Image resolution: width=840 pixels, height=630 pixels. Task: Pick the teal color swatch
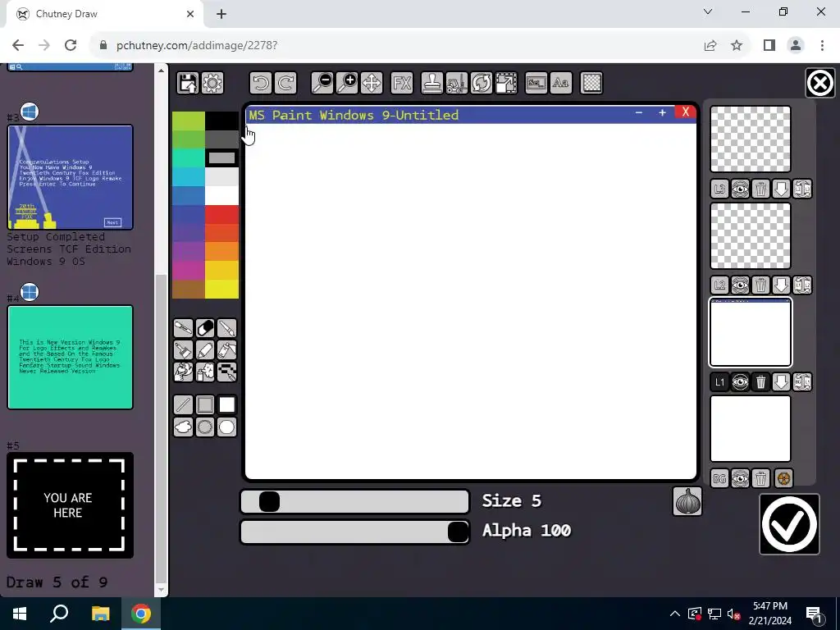(189, 158)
